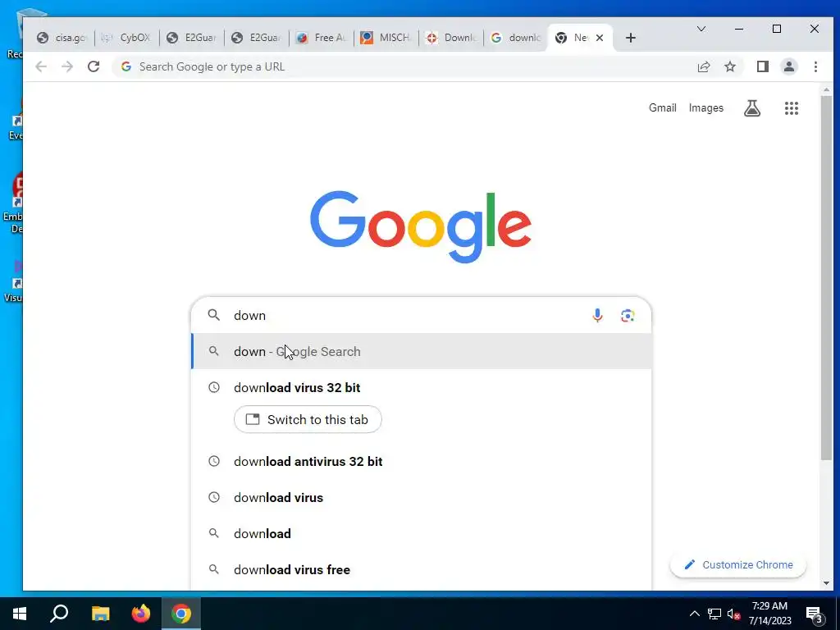
Task: Switch to the CybOX tab
Action: [x=127, y=38]
